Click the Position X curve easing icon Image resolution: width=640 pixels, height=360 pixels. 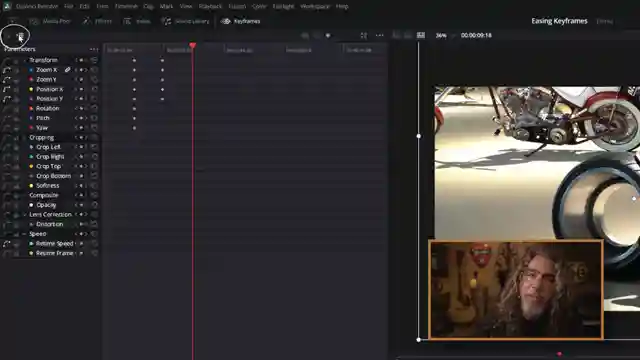point(7,89)
